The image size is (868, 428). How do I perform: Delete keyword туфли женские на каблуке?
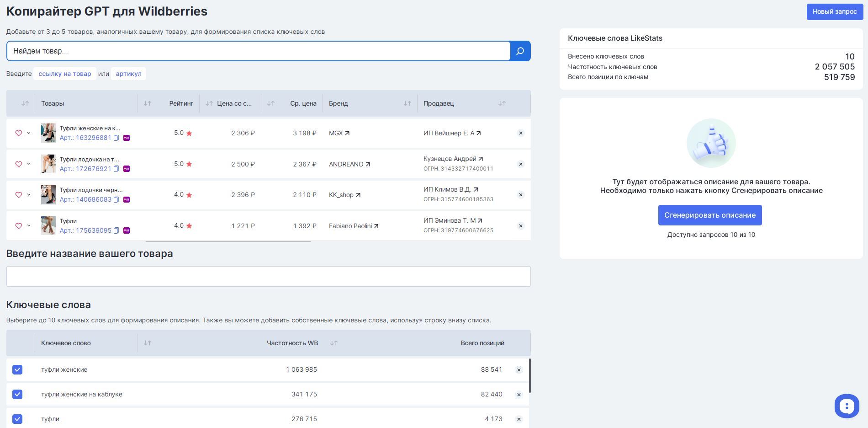coord(519,395)
